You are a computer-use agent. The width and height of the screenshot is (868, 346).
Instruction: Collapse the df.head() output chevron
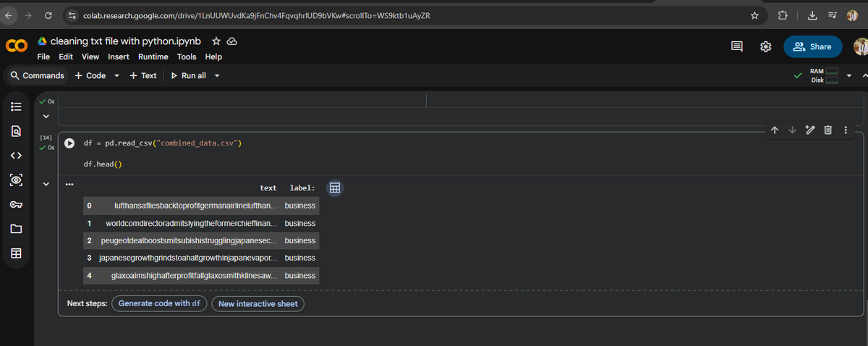pos(46,185)
